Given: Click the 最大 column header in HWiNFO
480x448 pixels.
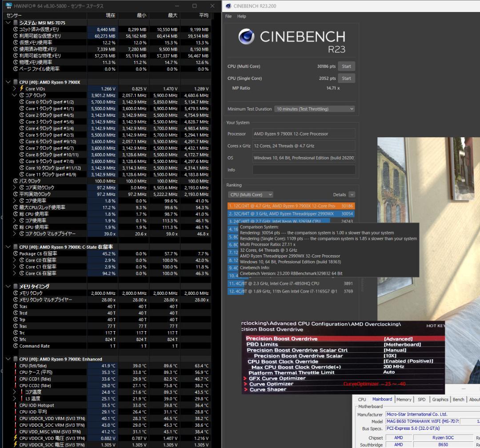Looking at the screenshot, I should click(165, 15).
